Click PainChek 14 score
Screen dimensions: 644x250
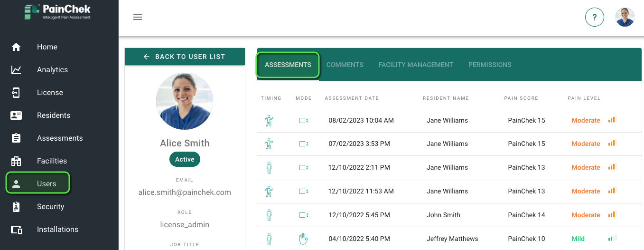[526, 215]
